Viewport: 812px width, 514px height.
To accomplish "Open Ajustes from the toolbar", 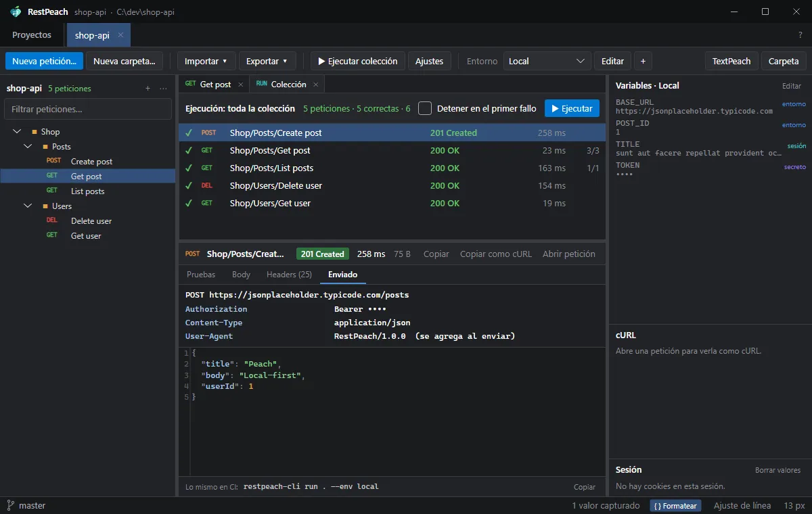I will point(429,61).
